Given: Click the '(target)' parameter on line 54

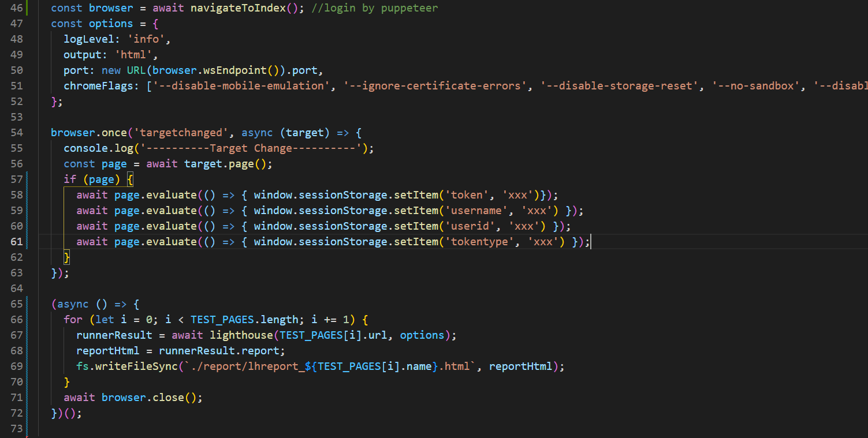Looking at the screenshot, I should [305, 133].
